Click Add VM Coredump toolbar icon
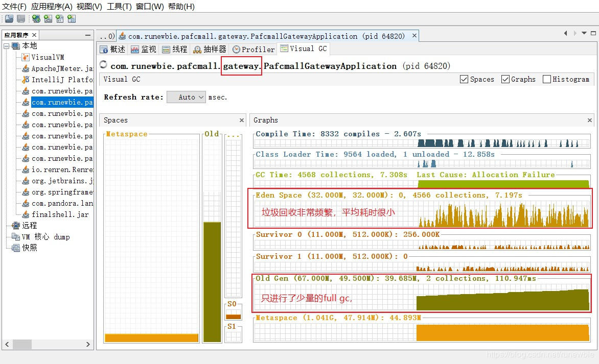The height and width of the screenshot is (364, 599). [x=60, y=18]
